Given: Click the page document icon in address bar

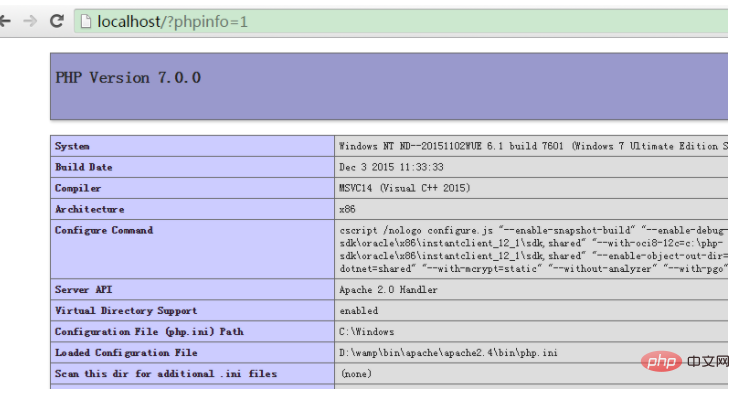Looking at the screenshot, I should click(85, 21).
